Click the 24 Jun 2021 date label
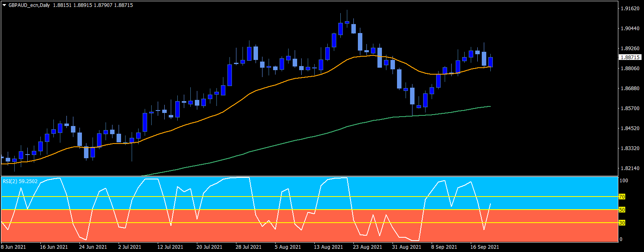The width and height of the screenshot is (644, 252). 93,247
